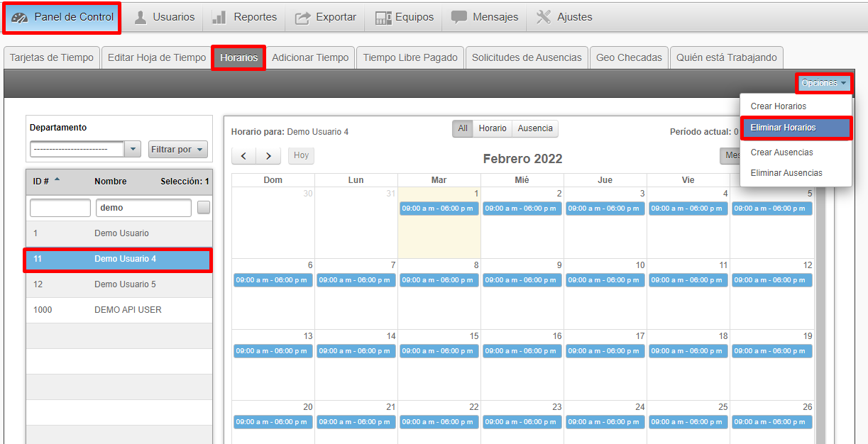Open the Equipos device icon

tap(383, 18)
